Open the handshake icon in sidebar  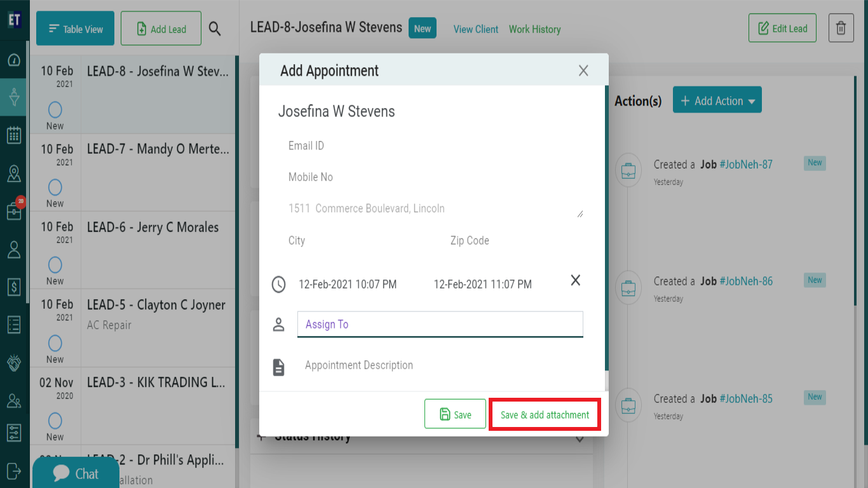coord(14,363)
